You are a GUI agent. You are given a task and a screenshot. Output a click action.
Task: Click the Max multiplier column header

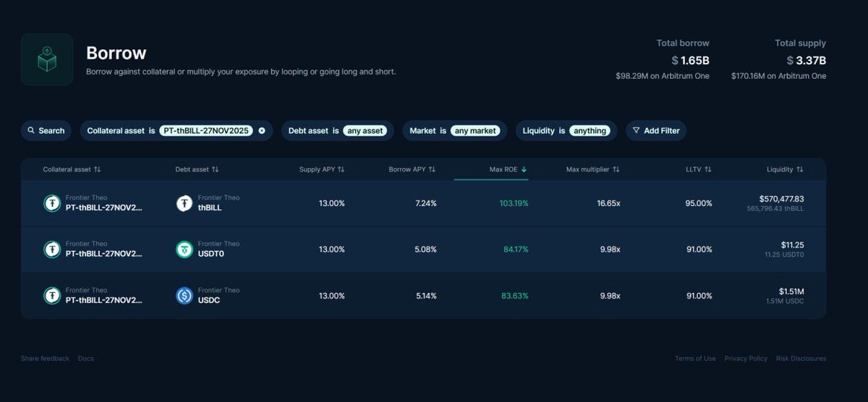(x=593, y=169)
